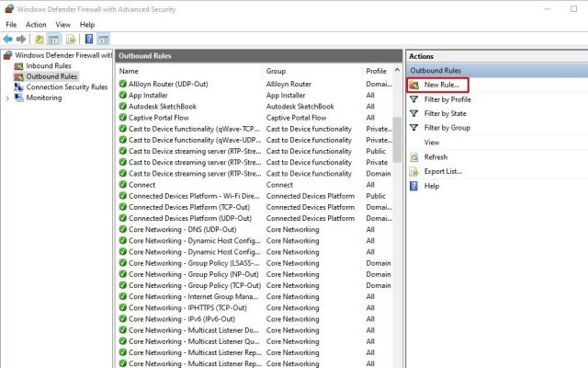Click Filter by Group action
The width and height of the screenshot is (588, 368).
[447, 128]
